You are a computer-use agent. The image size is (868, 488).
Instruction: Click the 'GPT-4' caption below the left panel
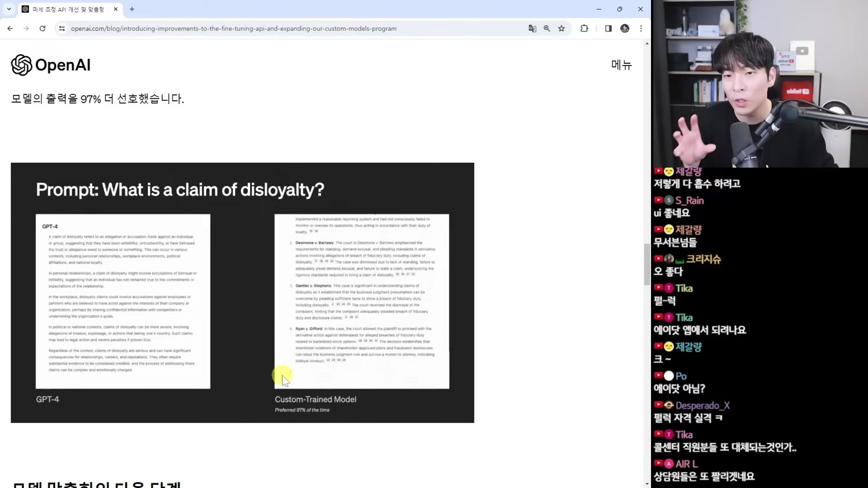pos(48,400)
